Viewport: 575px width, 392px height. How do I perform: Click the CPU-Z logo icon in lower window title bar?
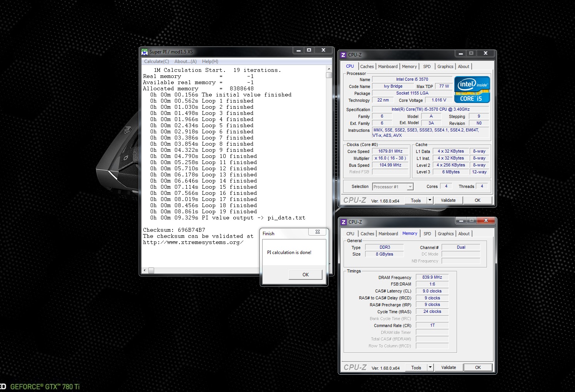pyautogui.click(x=344, y=222)
